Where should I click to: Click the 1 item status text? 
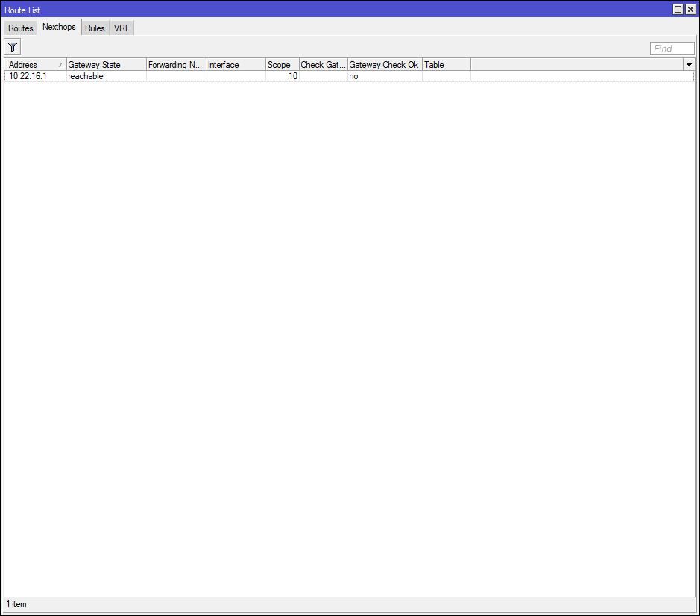click(16, 604)
